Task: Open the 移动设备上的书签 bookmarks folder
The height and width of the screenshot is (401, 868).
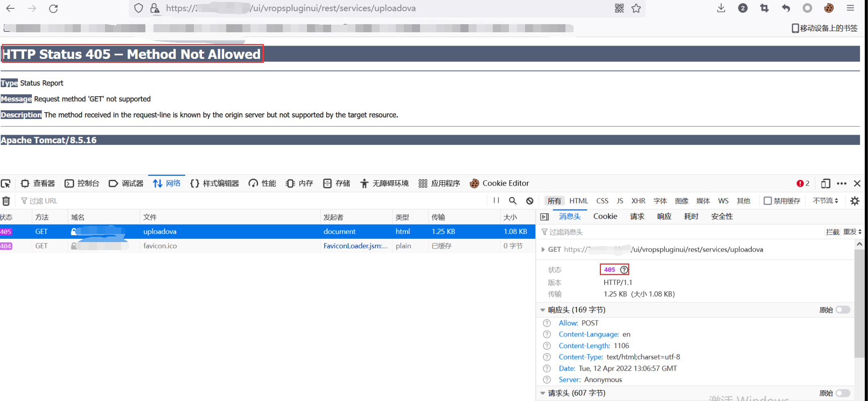Action: coord(824,28)
